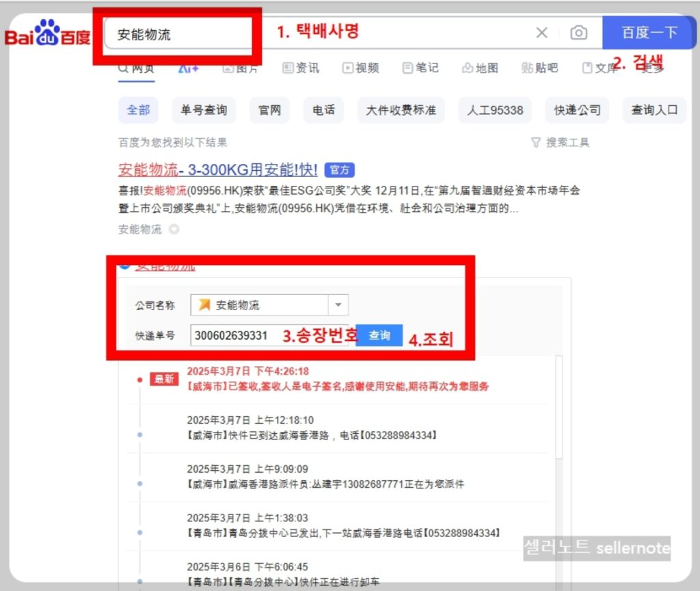Click the entry mentioning courier 丛建宇
Viewport: 700px width, 591px height.
[325, 484]
